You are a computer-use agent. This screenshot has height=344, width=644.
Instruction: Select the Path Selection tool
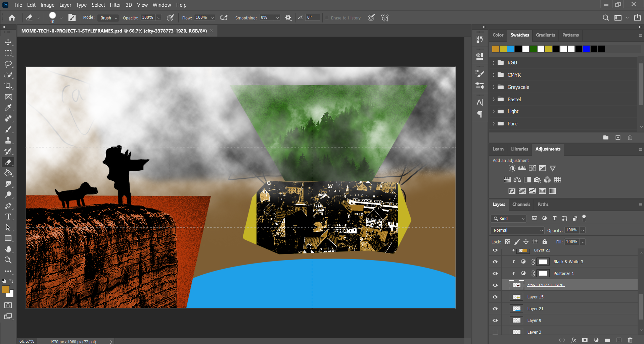[8, 228]
